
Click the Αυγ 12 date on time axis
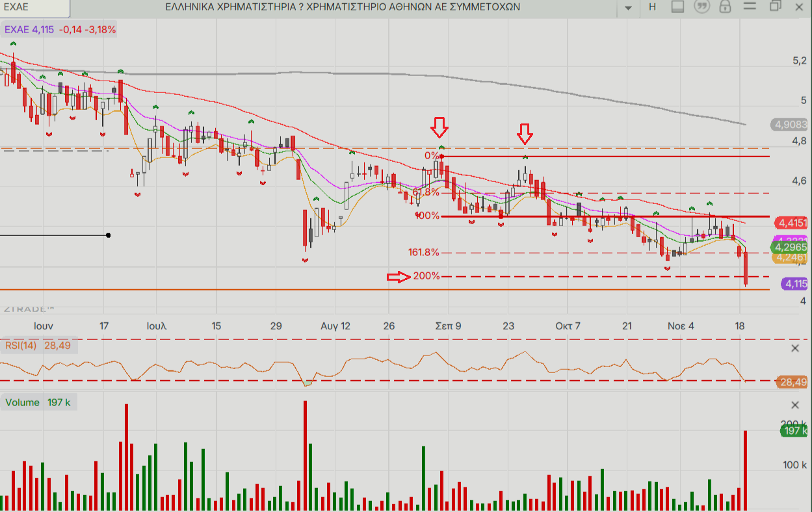pyautogui.click(x=335, y=326)
